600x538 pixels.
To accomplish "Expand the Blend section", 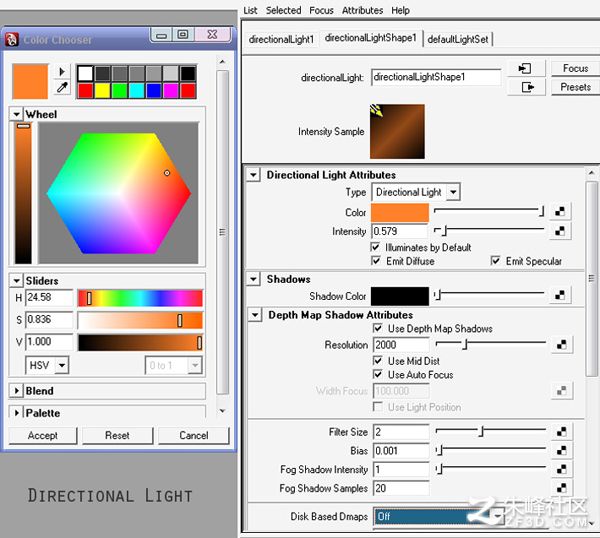I will pyautogui.click(x=16, y=391).
